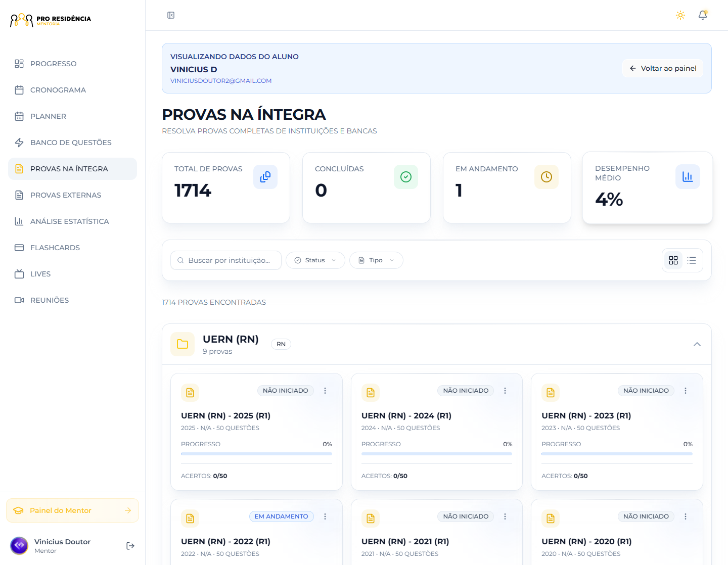
Task: Open Planner from the sidebar
Action: click(72, 116)
